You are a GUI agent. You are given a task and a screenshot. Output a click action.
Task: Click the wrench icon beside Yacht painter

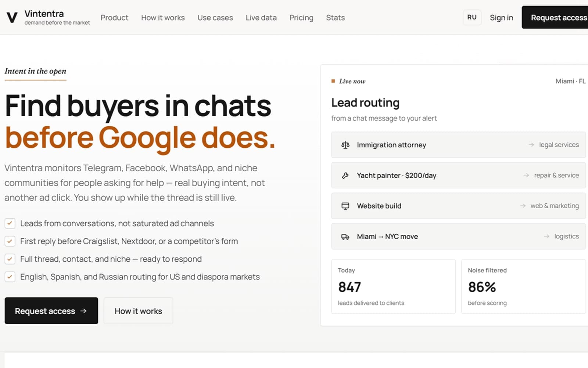click(x=345, y=176)
